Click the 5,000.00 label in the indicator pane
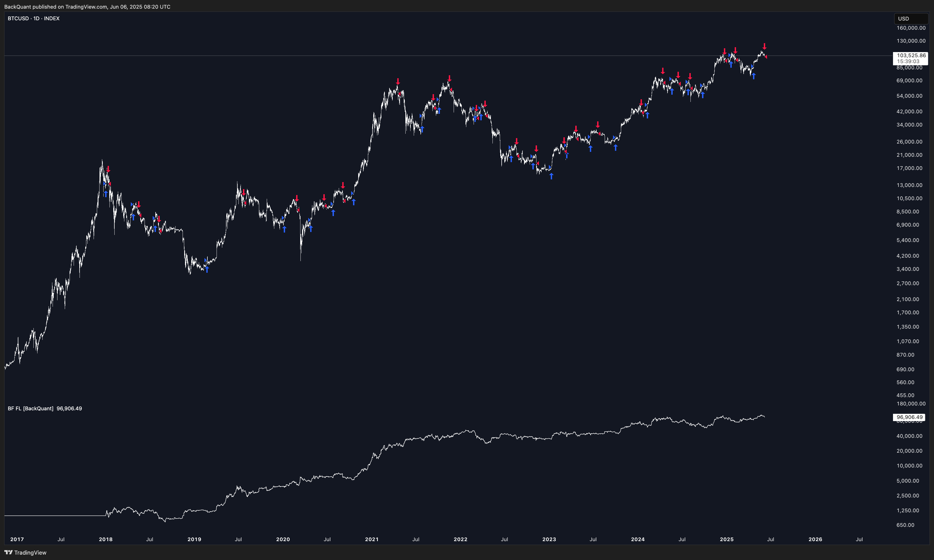The height and width of the screenshot is (560, 934). [908, 480]
